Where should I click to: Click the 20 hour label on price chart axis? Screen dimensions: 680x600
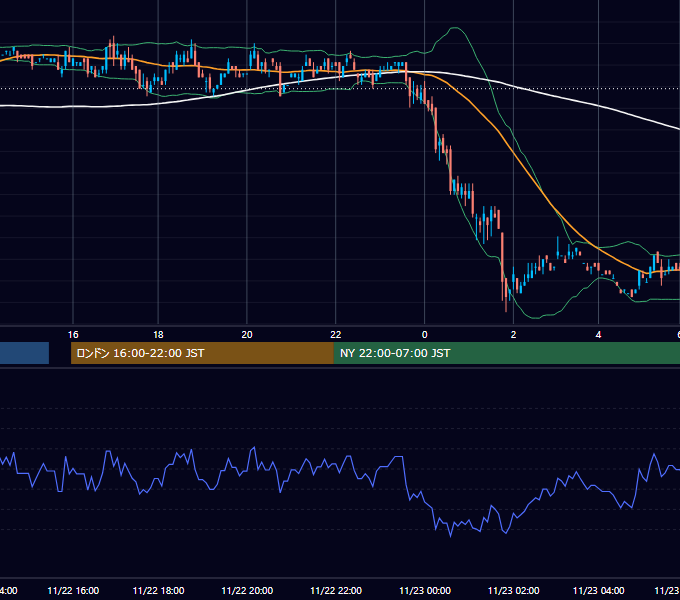click(x=247, y=335)
